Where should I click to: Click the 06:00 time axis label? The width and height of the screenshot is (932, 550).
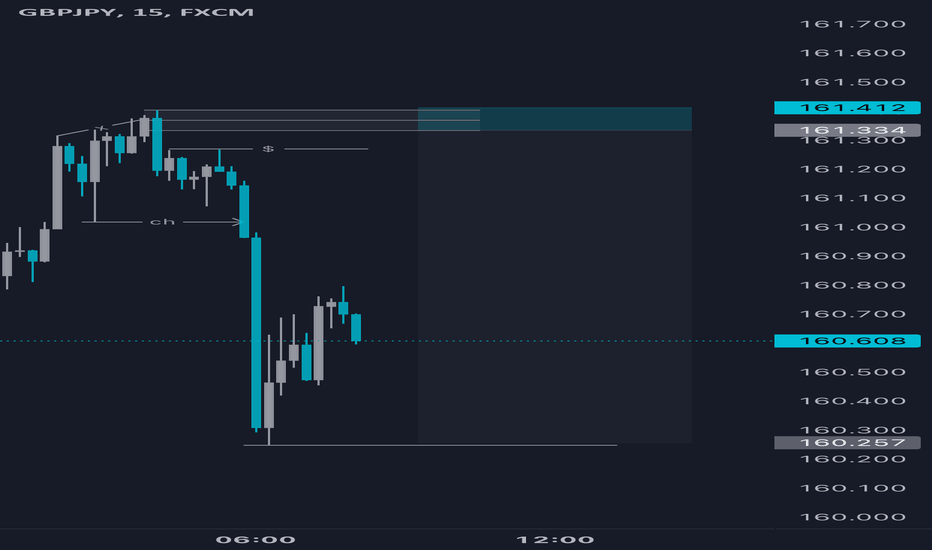point(256,540)
